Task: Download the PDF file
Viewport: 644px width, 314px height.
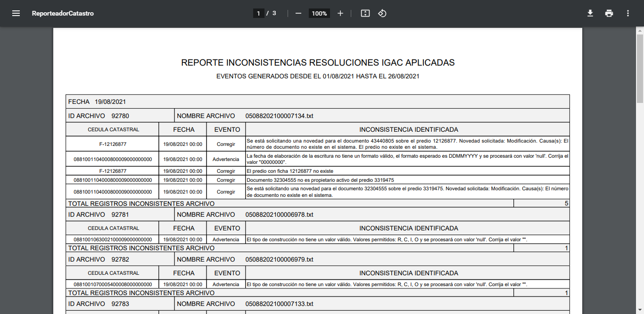Action: (x=590, y=13)
